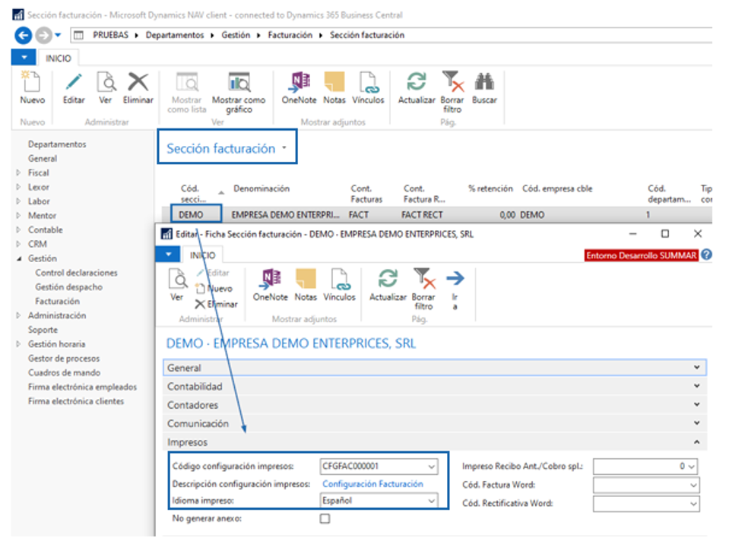Click the Ir a arrow in dialog ribbon
Image resolution: width=729 pixels, height=560 pixels.
coord(455,283)
